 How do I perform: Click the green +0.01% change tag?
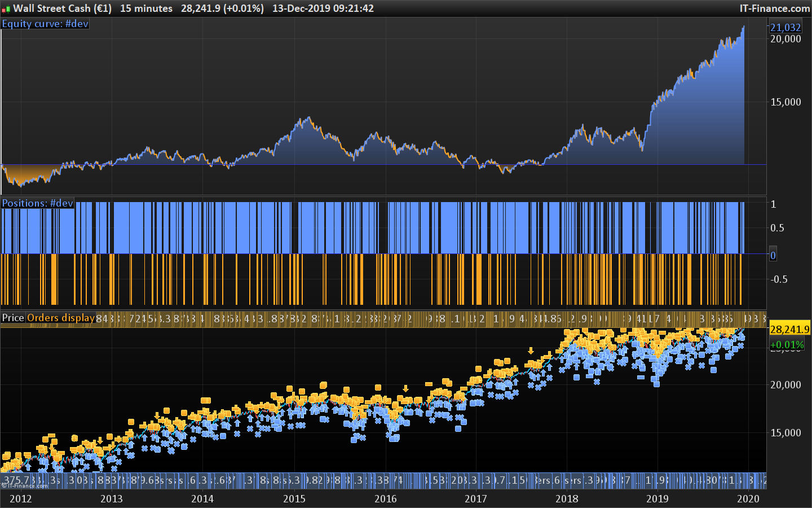(x=787, y=344)
